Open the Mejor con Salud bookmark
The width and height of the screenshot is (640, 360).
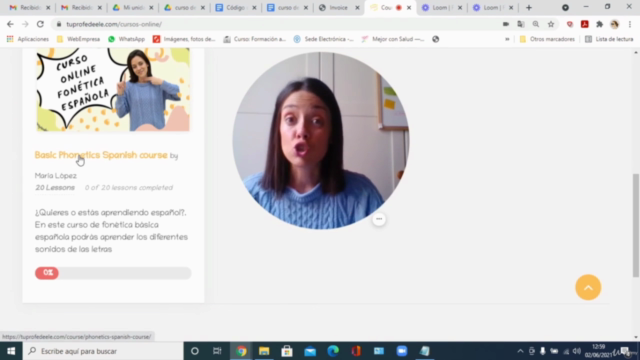point(393,39)
